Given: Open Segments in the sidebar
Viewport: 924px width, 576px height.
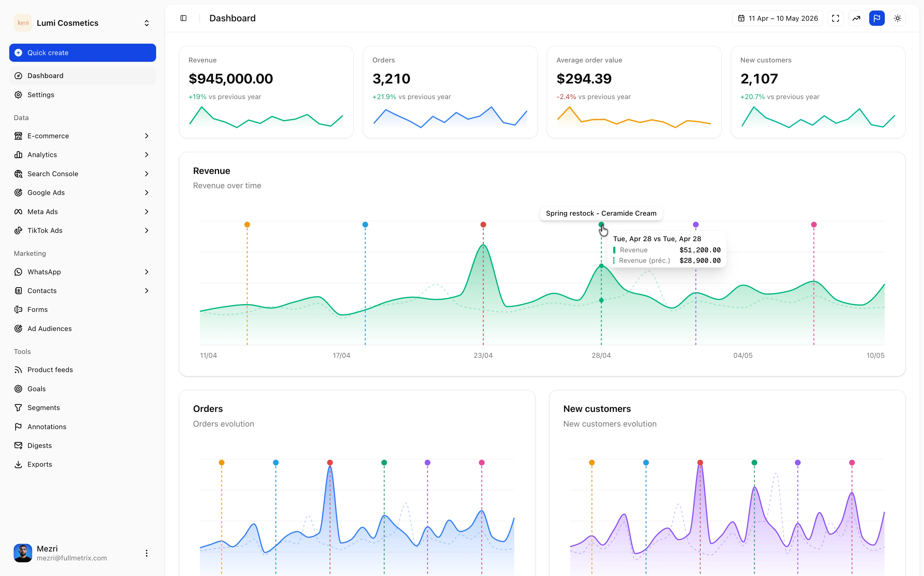Looking at the screenshot, I should (x=82, y=407).
